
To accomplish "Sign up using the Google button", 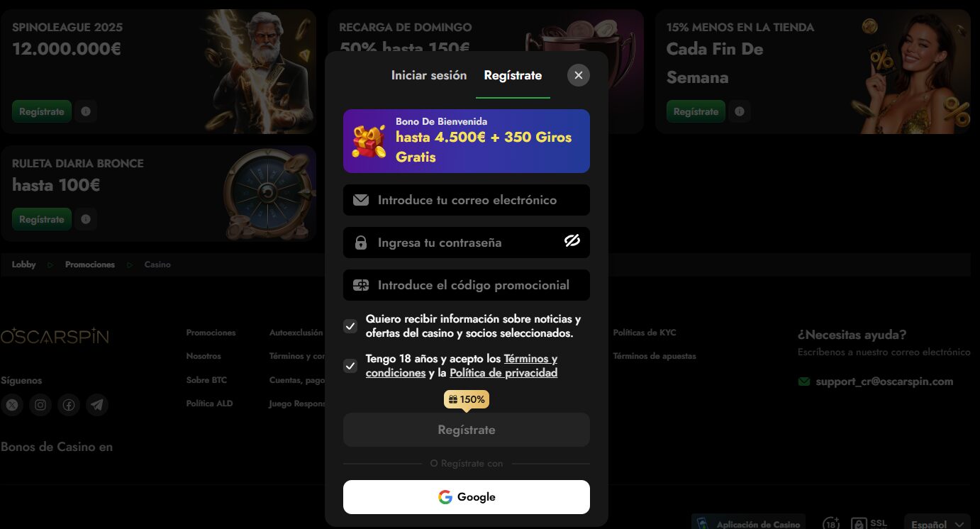I will [x=467, y=497].
